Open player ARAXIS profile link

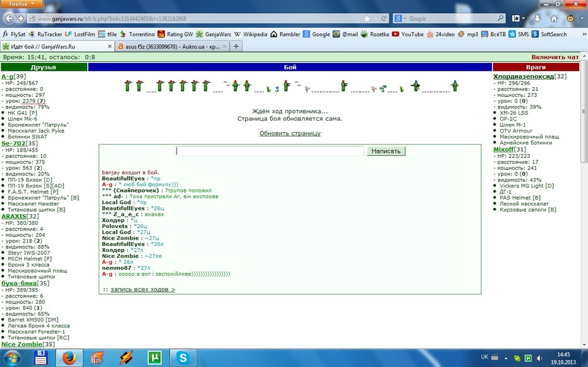click(x=14, y=217)
